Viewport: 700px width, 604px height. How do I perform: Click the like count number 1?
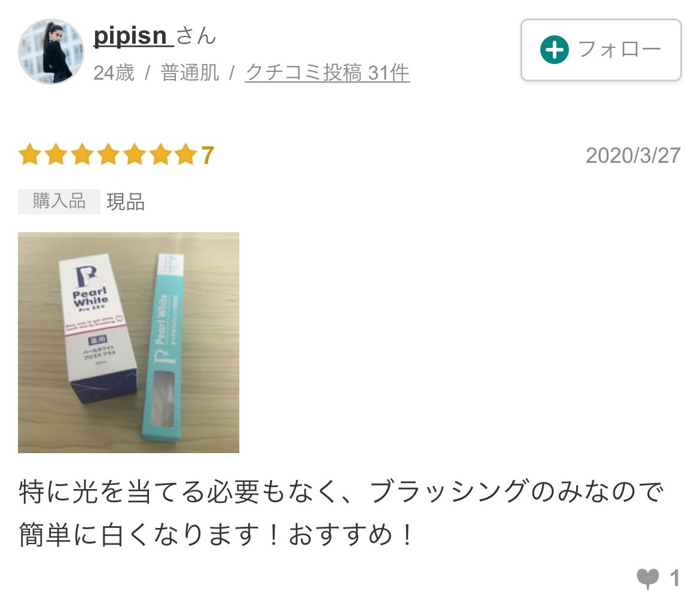674,578
